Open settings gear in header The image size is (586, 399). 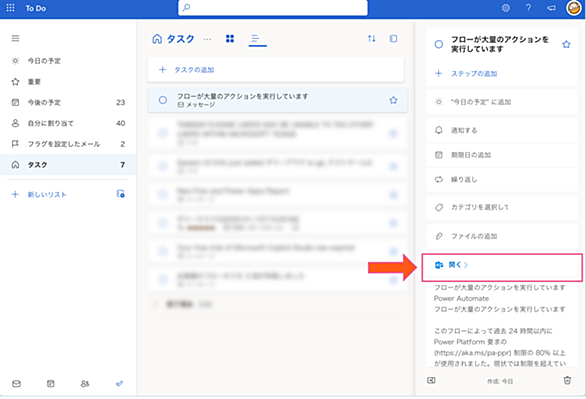(506, 8)
